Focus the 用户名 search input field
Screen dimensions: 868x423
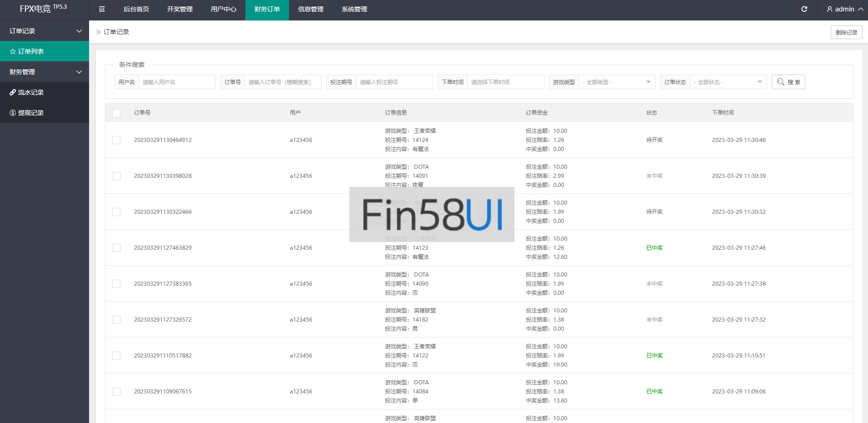pyautogui.click(x=177, y=82)
